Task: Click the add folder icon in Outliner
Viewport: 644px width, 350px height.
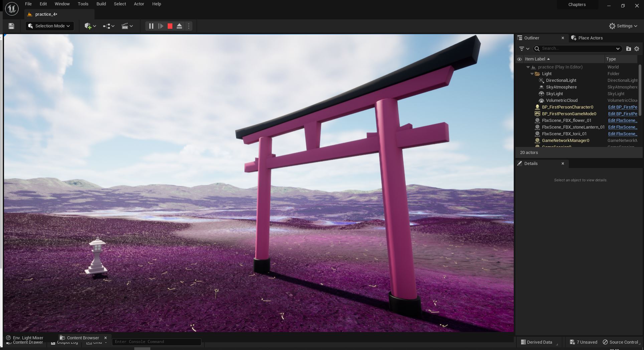Action: point(628,49)
